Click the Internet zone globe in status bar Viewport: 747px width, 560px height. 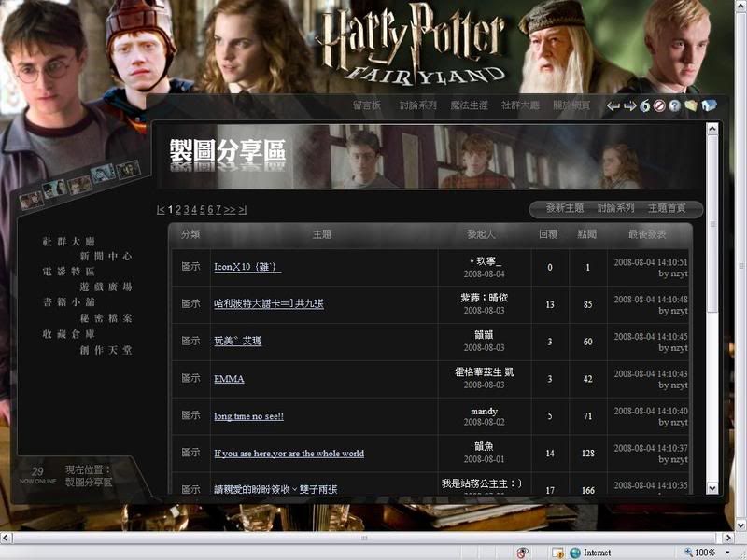pos(575,553)
